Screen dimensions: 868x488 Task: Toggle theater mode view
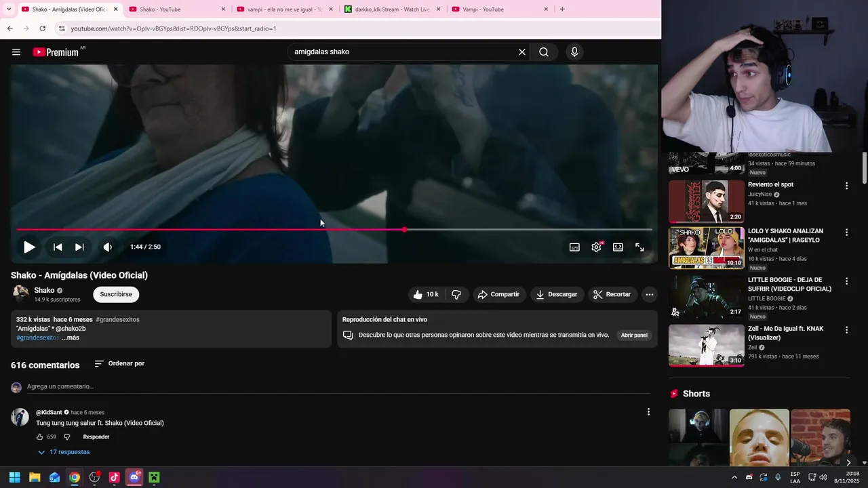(618, 247)
